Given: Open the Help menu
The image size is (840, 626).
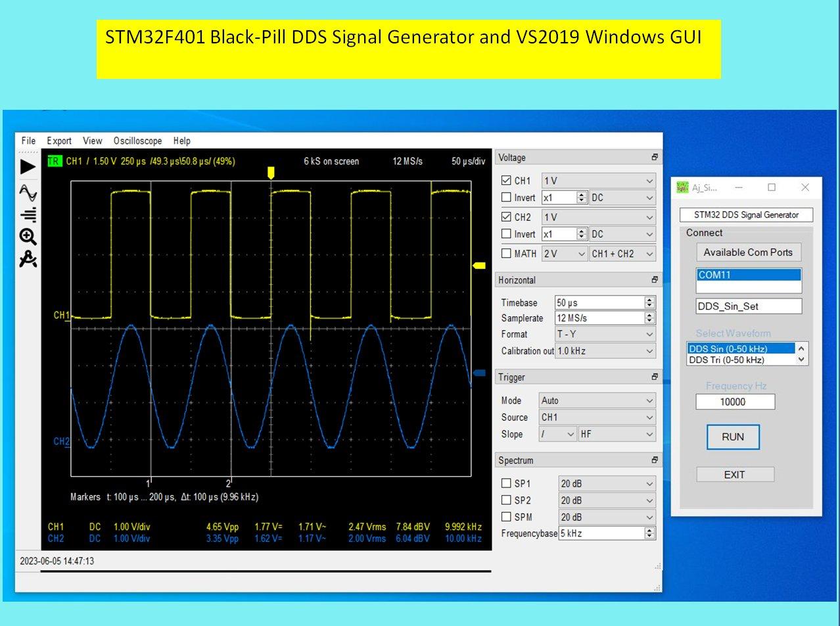Looking at the screenshot, I should pos(182,141).
